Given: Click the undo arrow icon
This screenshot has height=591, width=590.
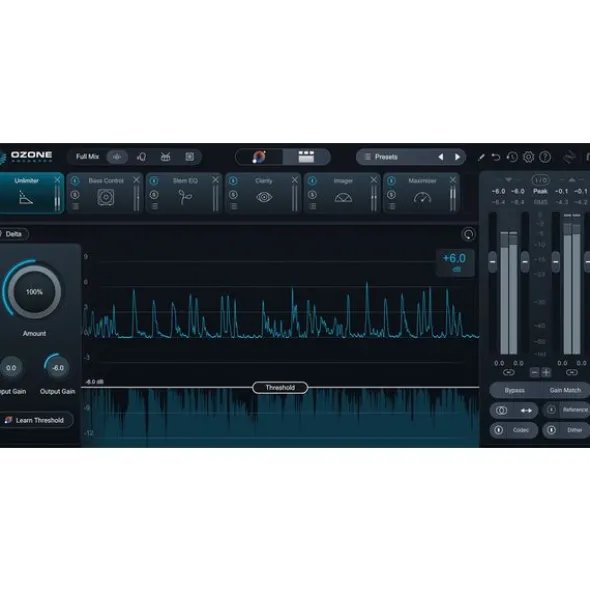Looking at the screenshot, I should coord(496,157).
